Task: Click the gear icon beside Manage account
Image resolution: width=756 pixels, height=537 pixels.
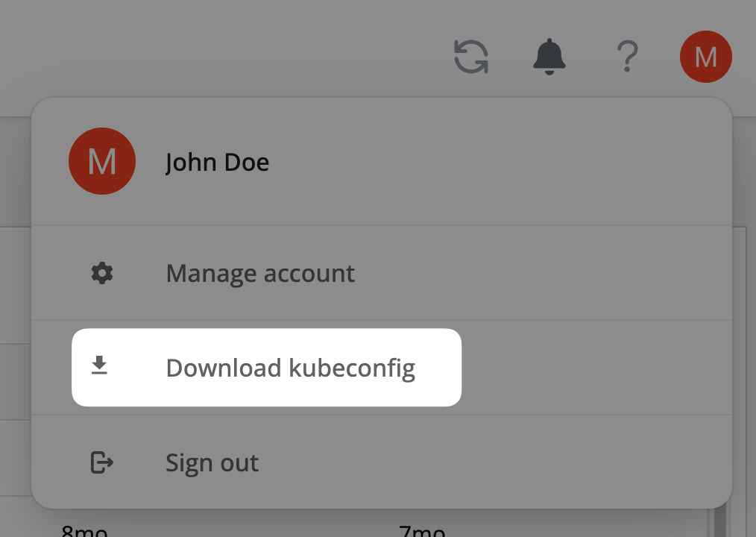Action: 101,274
